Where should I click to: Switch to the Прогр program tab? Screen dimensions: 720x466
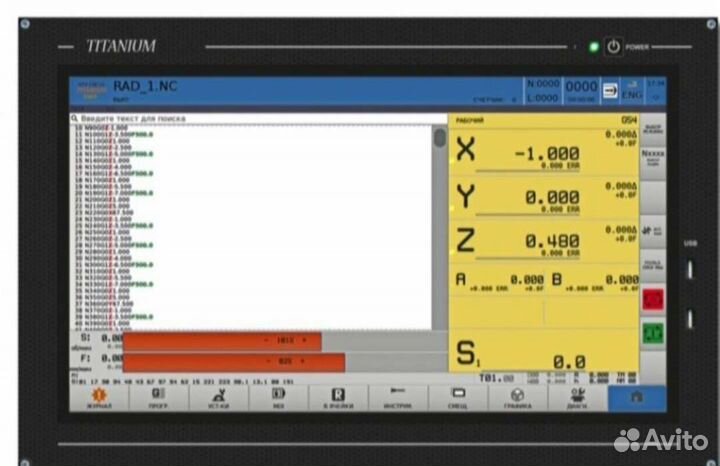coord(159,398)
